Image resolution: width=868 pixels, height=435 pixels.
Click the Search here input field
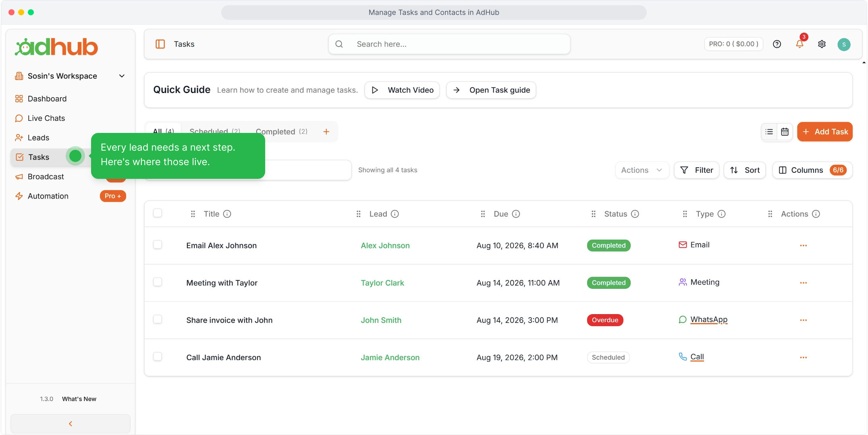point(449,44)
